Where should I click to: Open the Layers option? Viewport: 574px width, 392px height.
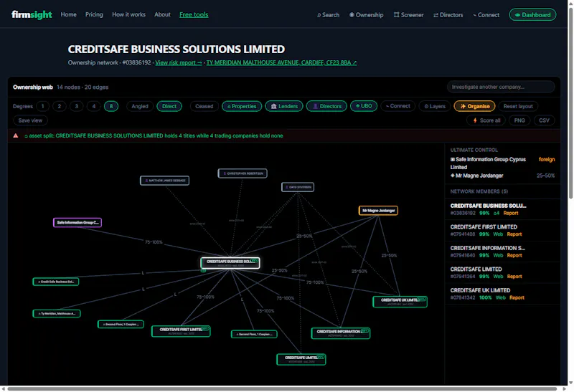coord(435,106)
